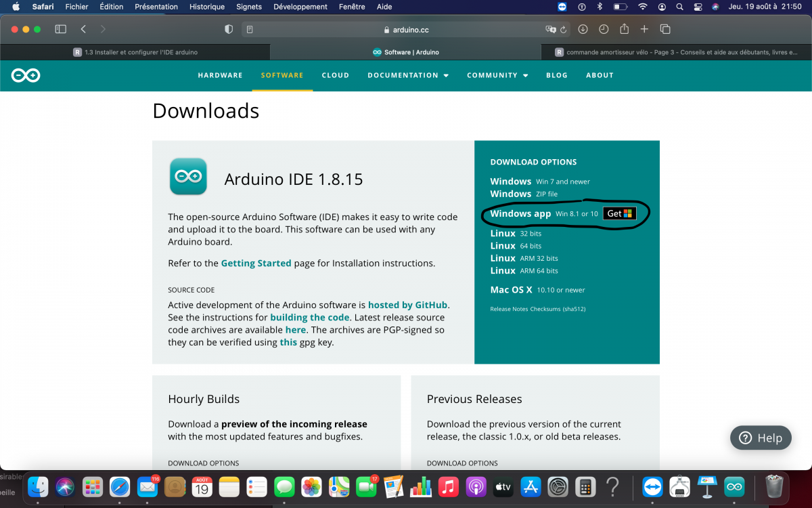812x508 pixels.
Task: Switch to the 'commande amortisseur vélo' tab
Action: [x=677, y=52]
